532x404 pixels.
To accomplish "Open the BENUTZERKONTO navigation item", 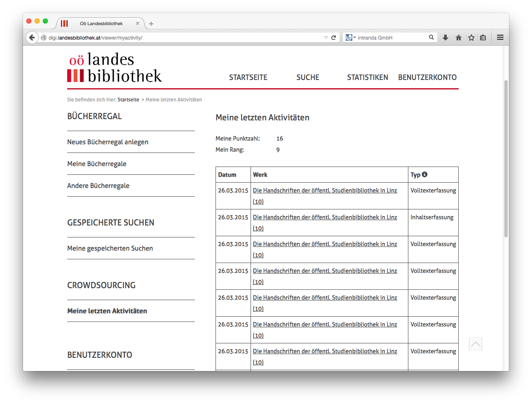I will 427,78.
